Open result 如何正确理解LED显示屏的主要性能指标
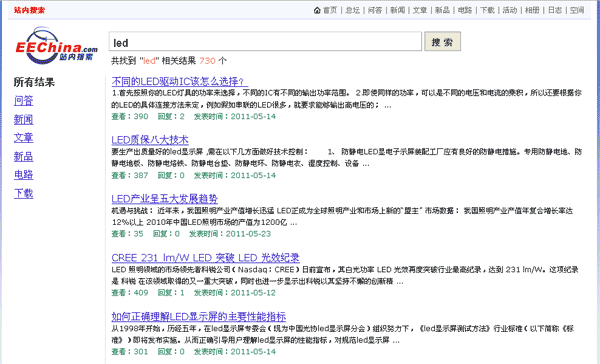The height and width of the screenshot is (364, 600). click(199, 317)
